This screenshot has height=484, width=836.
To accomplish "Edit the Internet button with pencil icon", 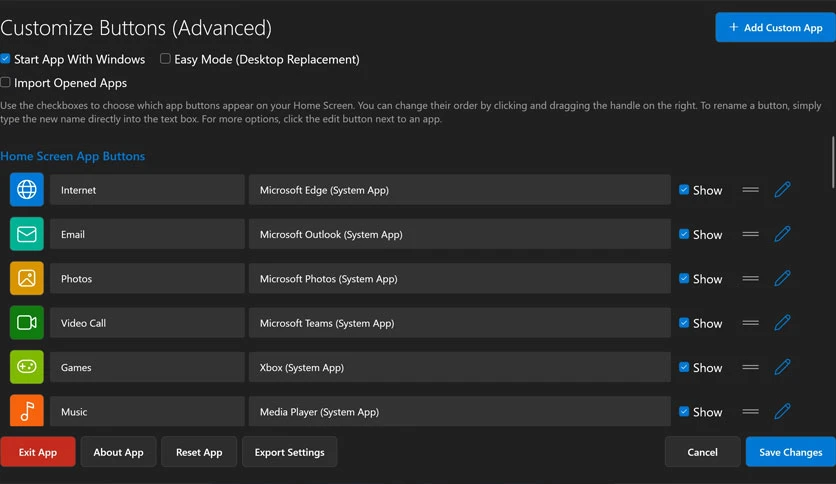I will click(782, 190).
